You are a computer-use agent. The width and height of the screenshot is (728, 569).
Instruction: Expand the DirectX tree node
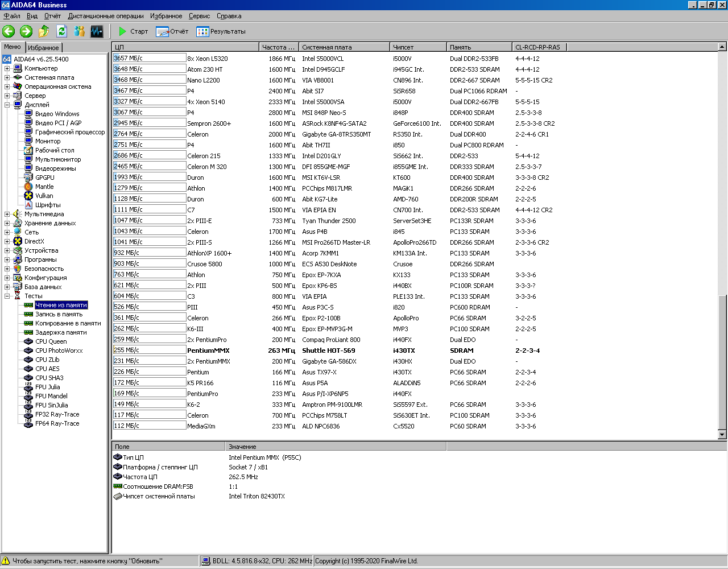7,241
